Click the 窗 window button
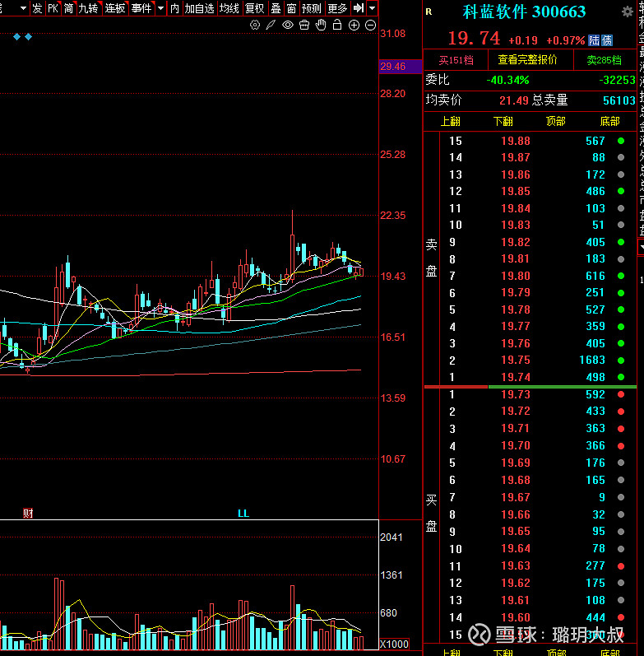Screen dimensions: 644x656 click(x=291, y=8)
